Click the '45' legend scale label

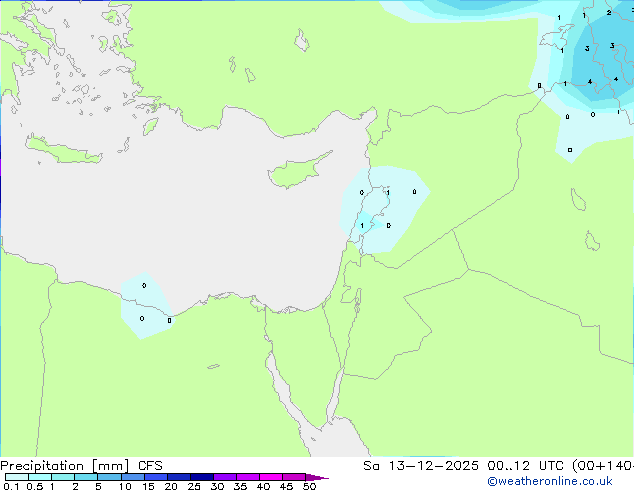click(286, 486)
